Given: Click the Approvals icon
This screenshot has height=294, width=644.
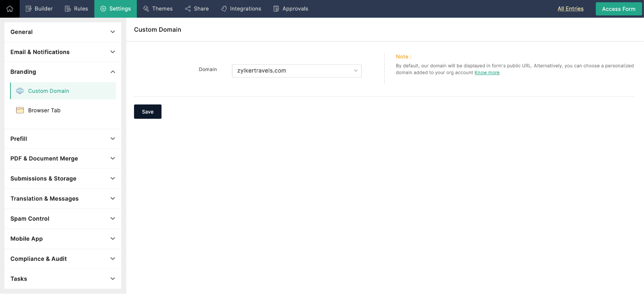Looking at the screenshot, I should coord(276,8).
